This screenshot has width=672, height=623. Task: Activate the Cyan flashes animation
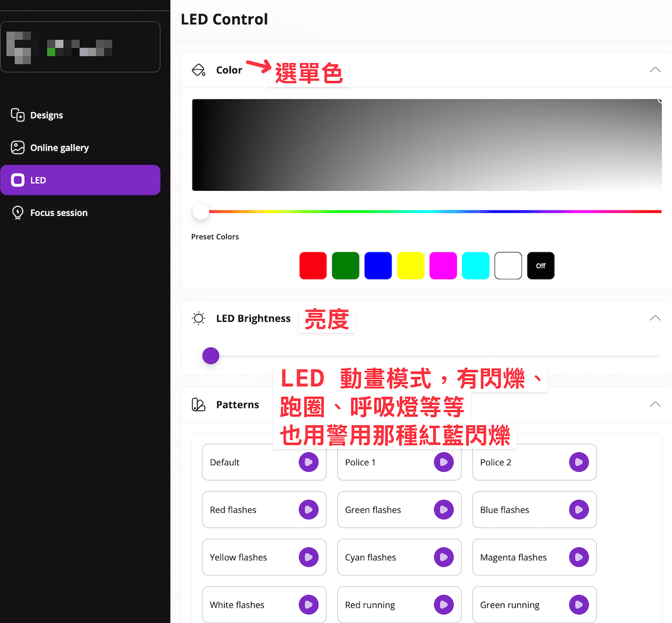(x=444, y=558)
